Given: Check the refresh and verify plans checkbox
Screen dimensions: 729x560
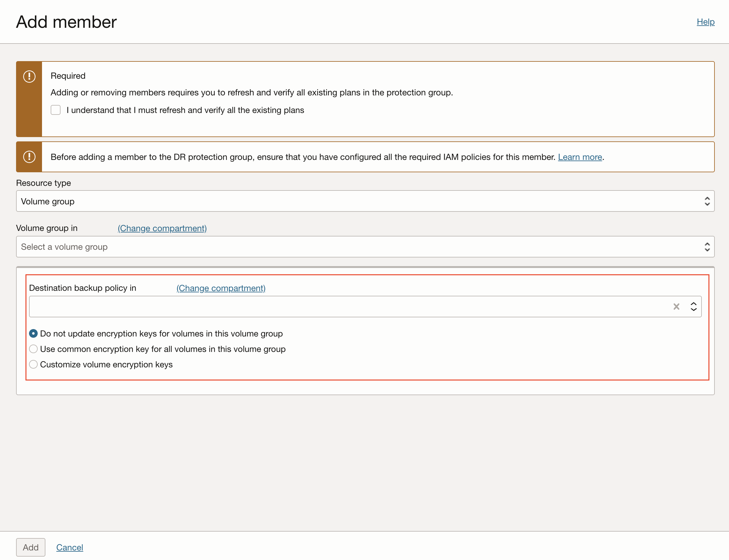Looking at the screenshot, I should point(56,110).
